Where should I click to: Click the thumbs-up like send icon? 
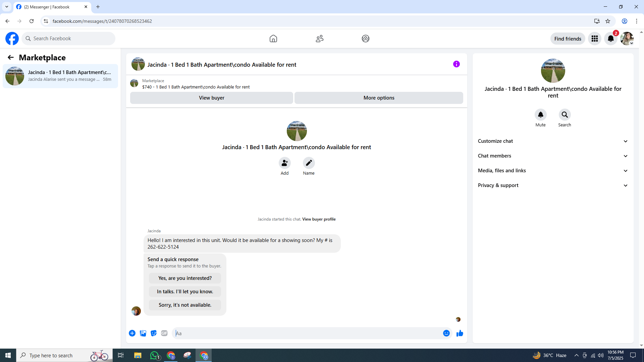(460, 333)
